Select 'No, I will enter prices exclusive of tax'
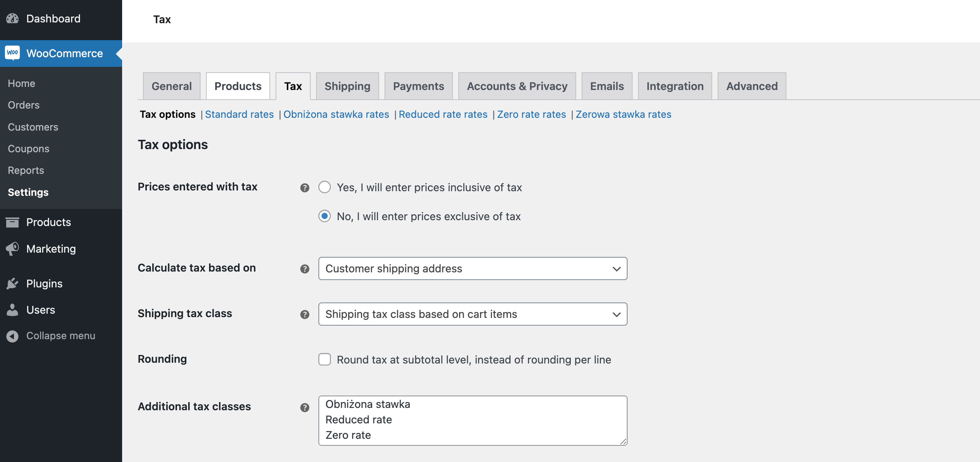The width and height of the screenshot is (980, 462). click(x=325, y=216)
